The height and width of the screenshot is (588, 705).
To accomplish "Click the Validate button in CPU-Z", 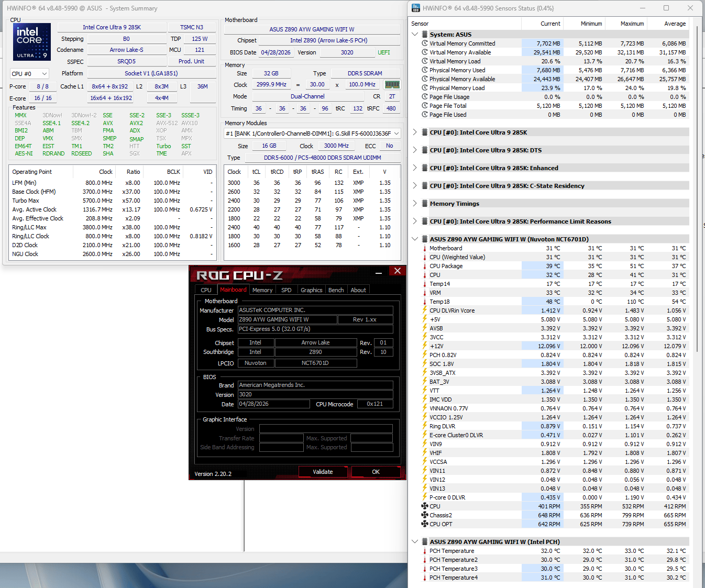I will [x=323, y=472].
